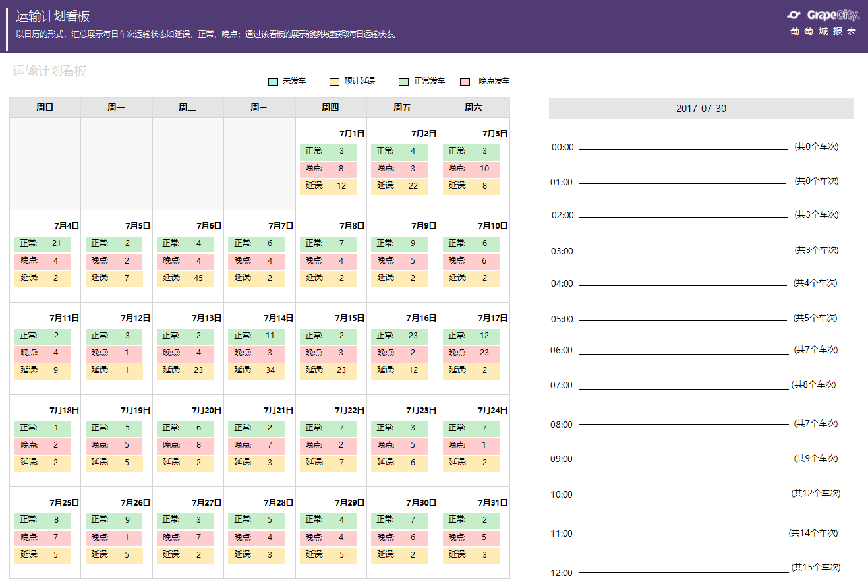The width and height of the screenshot is (868, 588).
Task: Click the 12:00 timeline row line
Action: (683, 572)
